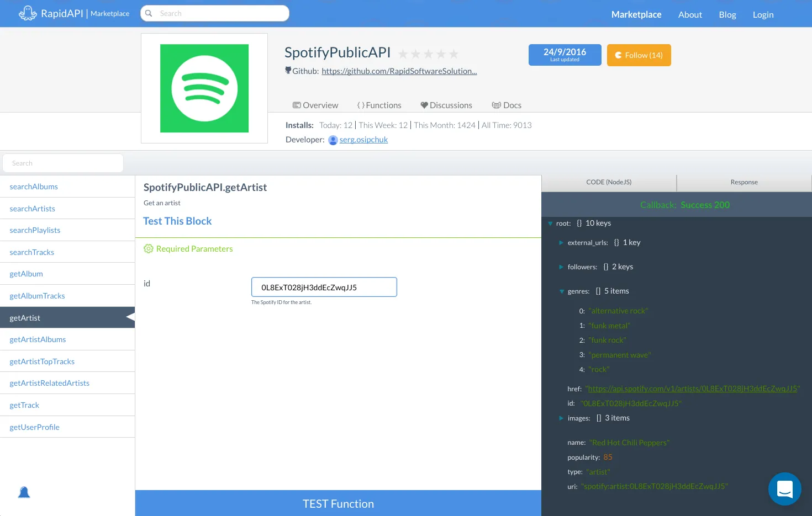This screenshot has width=812, height=516.
Task: Click the 24/9/2016 last updated button
Action: click(565, 55)
